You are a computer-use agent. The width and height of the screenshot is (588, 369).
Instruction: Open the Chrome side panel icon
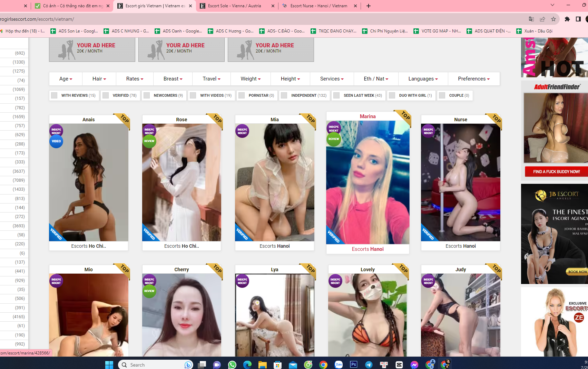tap(578, 19)
